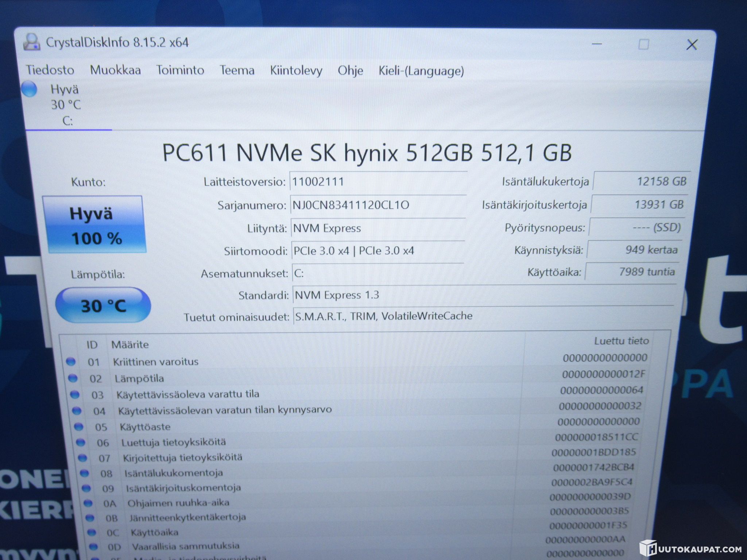Open the Muokkaa menu
Viewport: 747px width, 560px height.
(x=115, y=70)
